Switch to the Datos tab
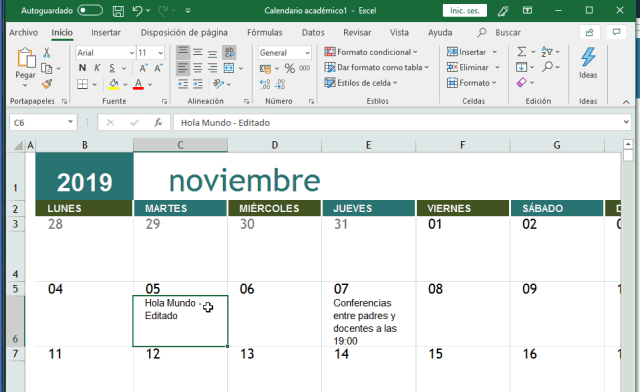 pos(313,33)
